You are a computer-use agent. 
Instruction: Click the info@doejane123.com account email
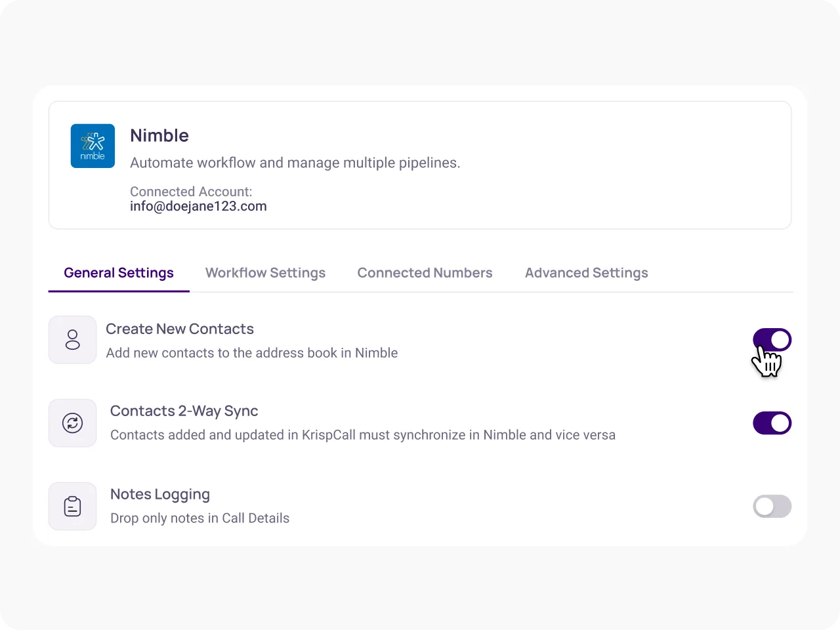point(198,206)
